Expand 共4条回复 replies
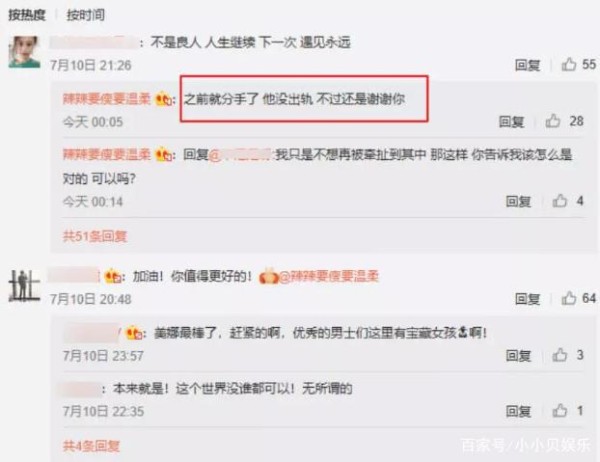Viewport: 600px width, 462px height. pos(91,446)
